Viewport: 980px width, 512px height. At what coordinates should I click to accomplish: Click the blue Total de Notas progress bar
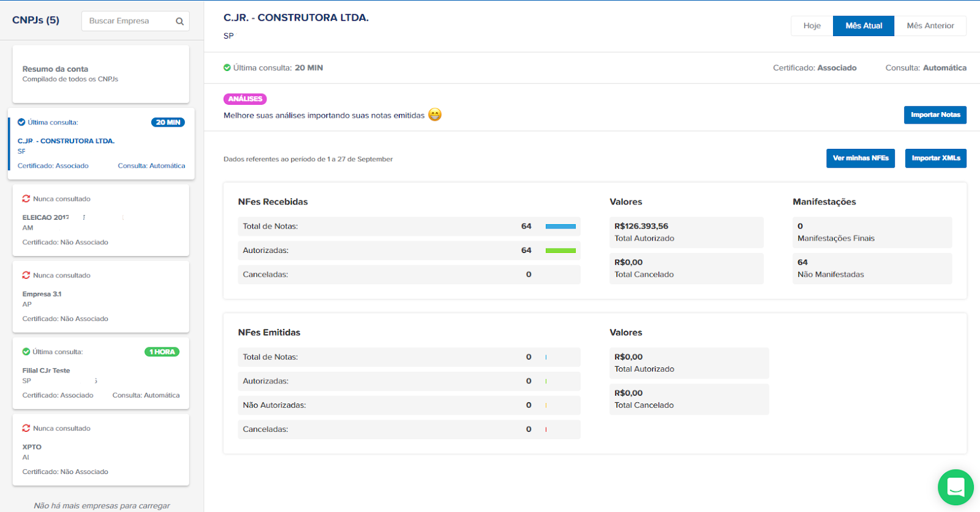(560, 227)
